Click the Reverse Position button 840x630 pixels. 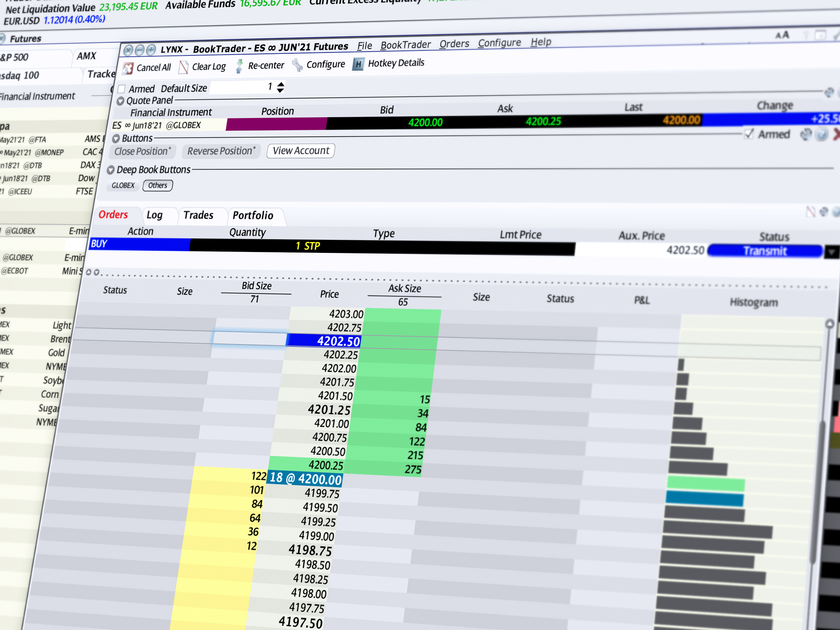[x=222, y=151]
